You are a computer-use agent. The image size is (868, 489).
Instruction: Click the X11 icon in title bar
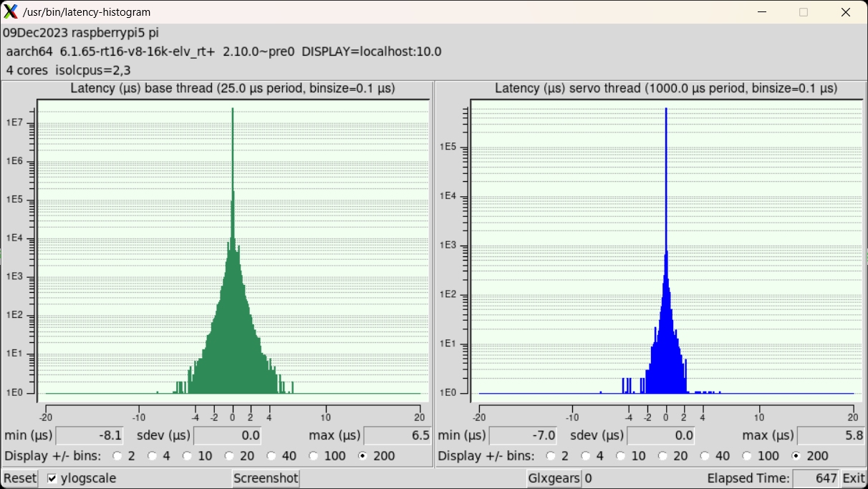tap(11, 11)
